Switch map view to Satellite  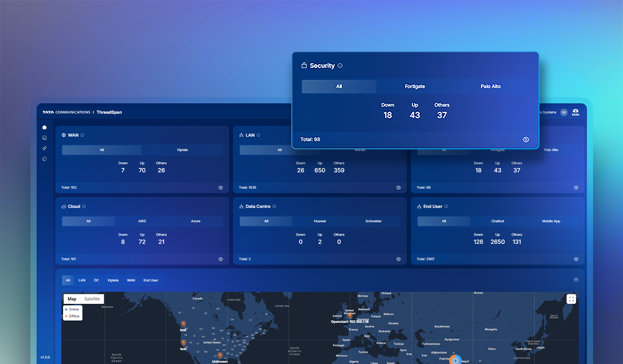[x=92, y=299]
